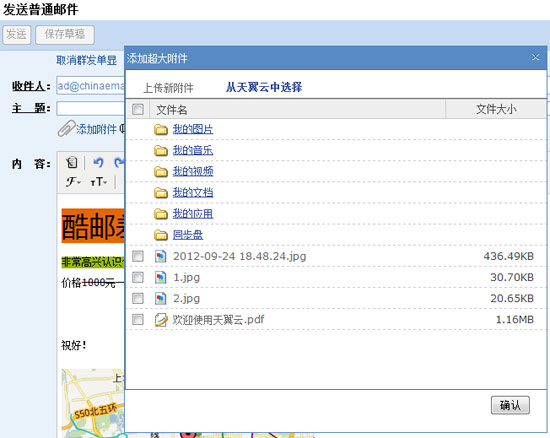Click the 祝好! text in email body
The height and width of the screenshot is (438, 550).
tap(74, 345)
